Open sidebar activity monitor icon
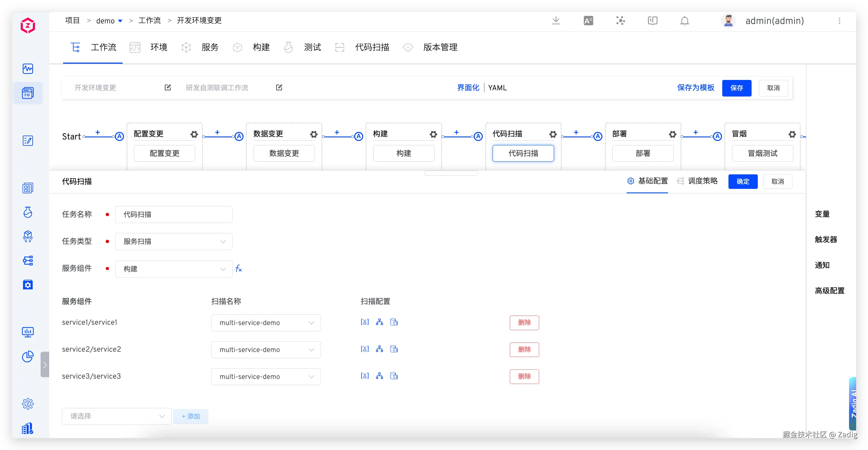868x450 pixels. point(28,69)
